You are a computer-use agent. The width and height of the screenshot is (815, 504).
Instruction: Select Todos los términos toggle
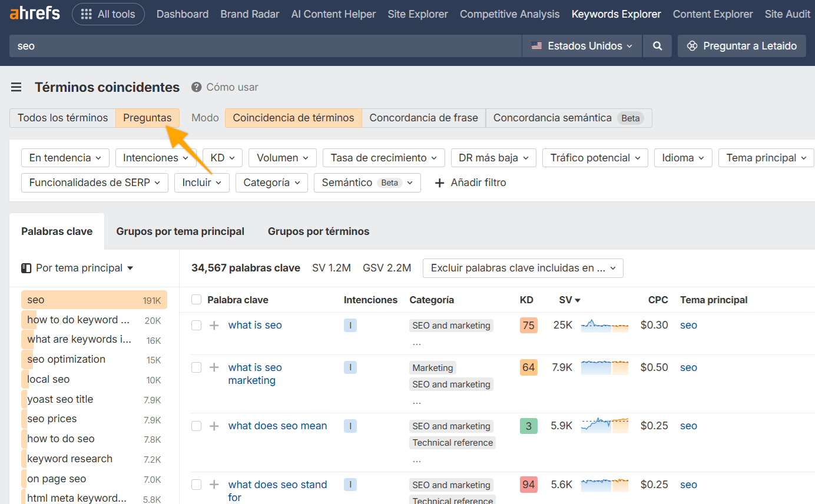click(62, 118)
